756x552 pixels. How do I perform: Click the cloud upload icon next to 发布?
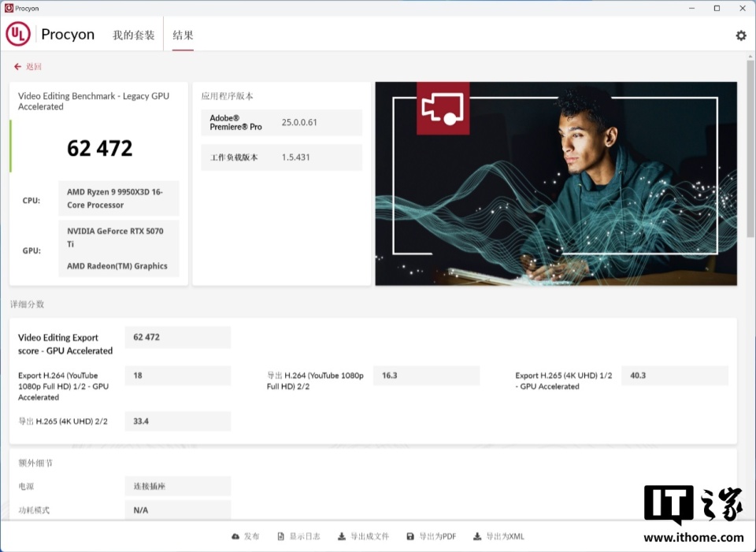pos(236,535)
